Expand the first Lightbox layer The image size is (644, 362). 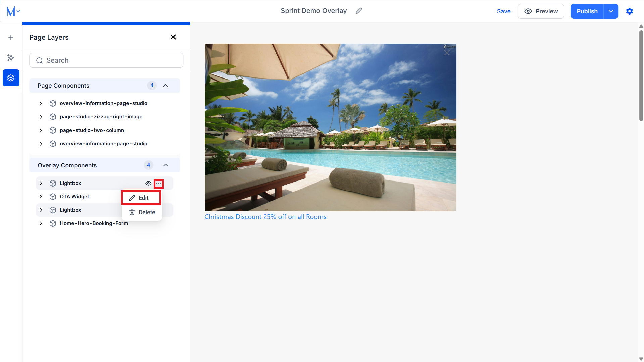pos(41,183)
